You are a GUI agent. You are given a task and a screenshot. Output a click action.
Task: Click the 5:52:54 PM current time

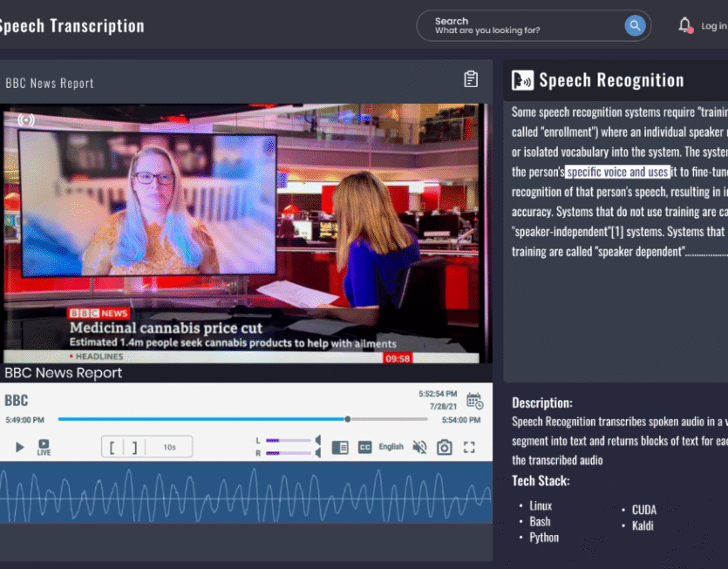438,394
